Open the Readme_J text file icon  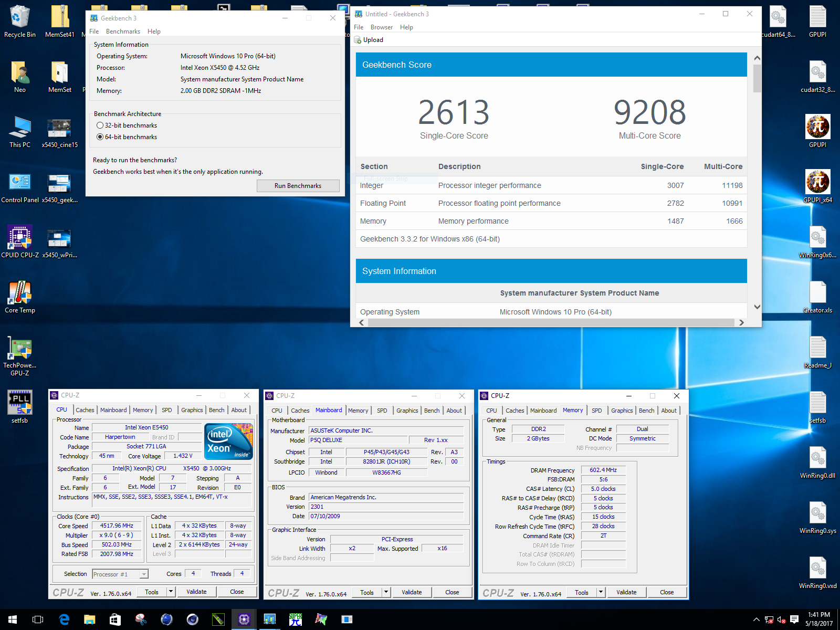coord(817,352)
